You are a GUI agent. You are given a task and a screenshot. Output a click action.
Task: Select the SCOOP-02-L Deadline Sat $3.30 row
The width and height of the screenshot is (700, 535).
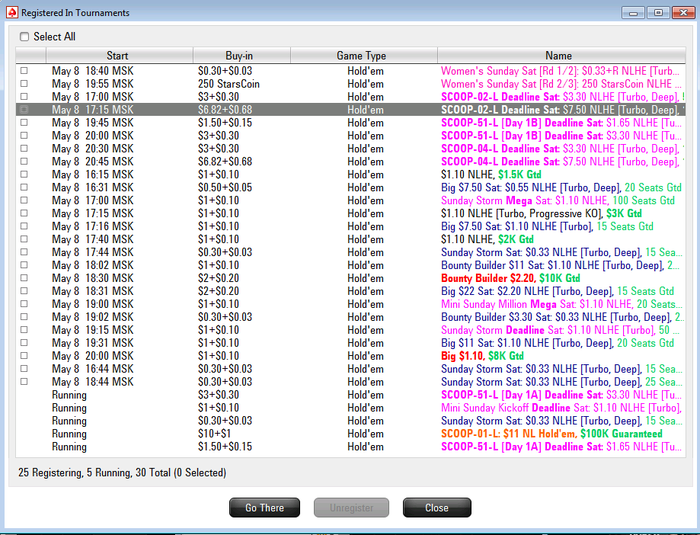click(x=350, y=96)
